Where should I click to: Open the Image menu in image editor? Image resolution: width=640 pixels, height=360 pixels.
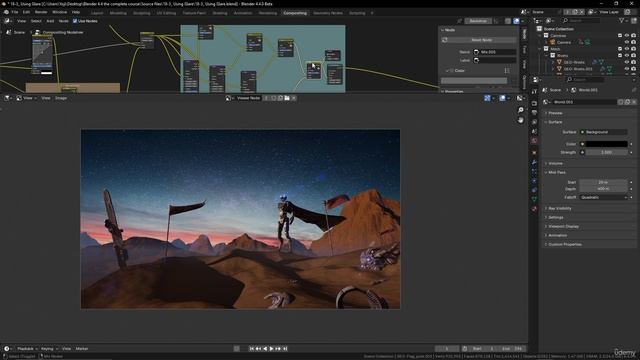coord(61,98)
